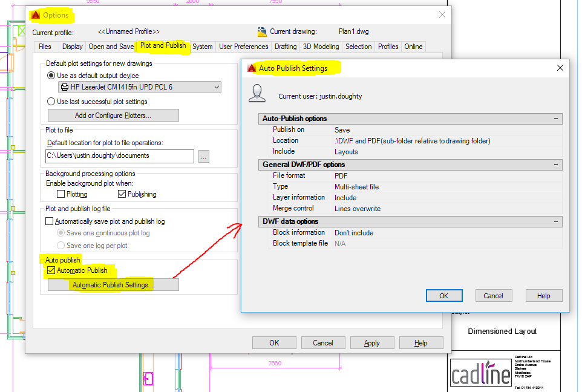Screen dimensions: 582x392
Task: Click the current drawing file icon
Action: pos(262,32)
